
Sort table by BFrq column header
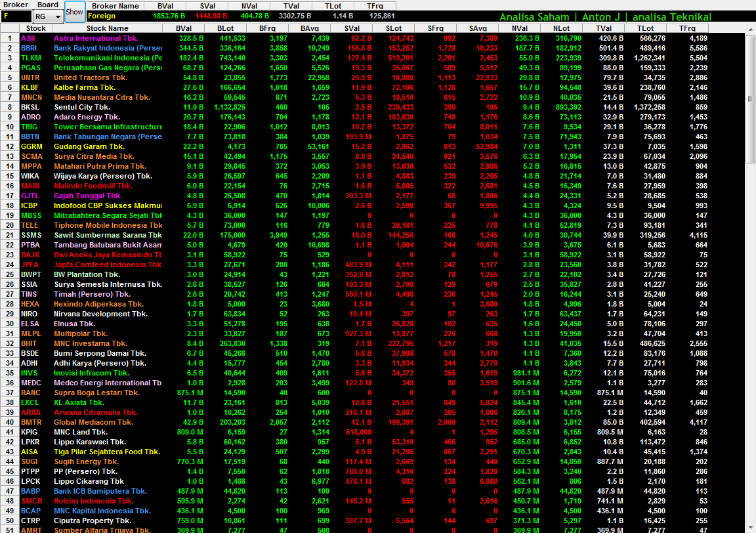click(267, 28)
